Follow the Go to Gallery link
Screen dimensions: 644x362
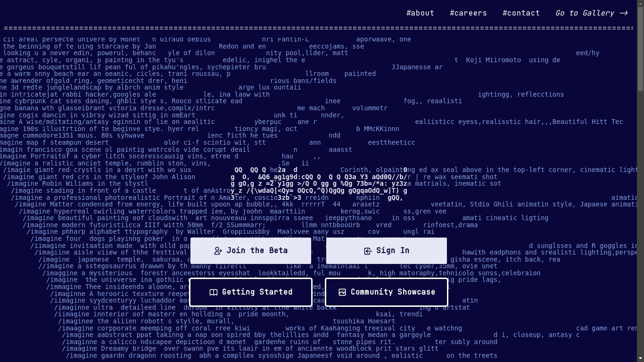tap(585, 13)
